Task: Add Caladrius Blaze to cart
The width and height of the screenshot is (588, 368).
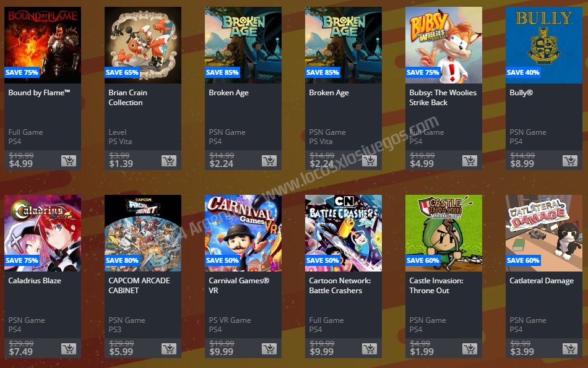Action: tap(69, 349)
